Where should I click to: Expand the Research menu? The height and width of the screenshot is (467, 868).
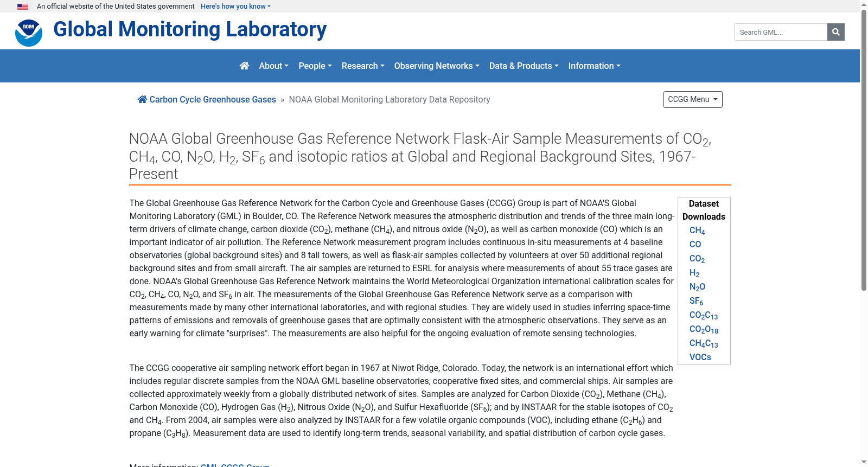tap(363, 66)
